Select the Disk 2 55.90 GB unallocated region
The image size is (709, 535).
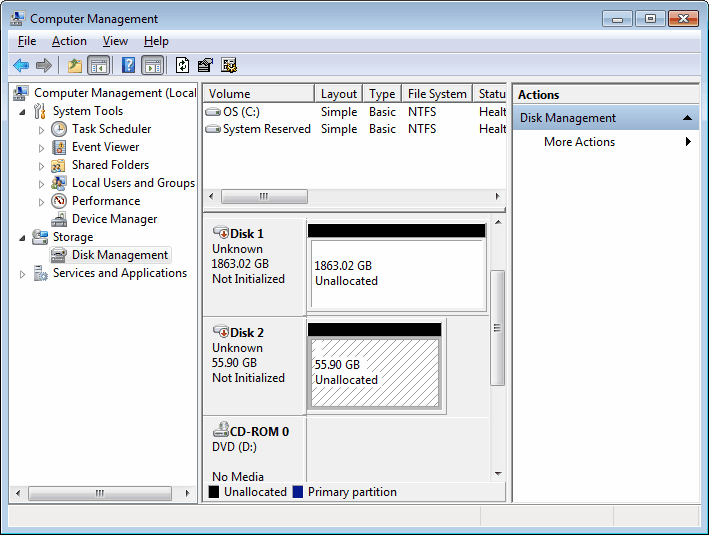tap(375, 373)
